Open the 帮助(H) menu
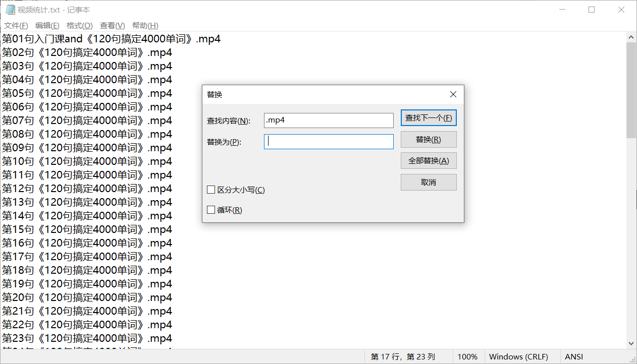Image resolution: width=637 pixels, height=364 pixels. point(145,26)
